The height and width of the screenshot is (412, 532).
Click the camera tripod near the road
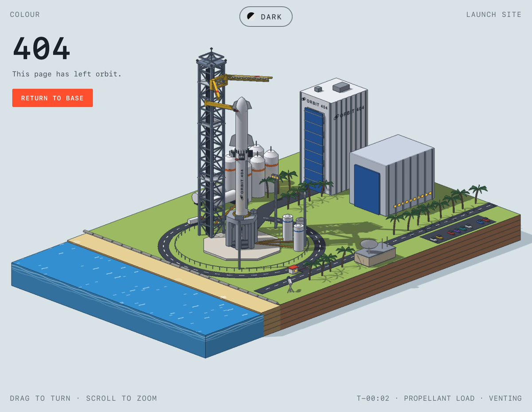click(x=290, y=285)
